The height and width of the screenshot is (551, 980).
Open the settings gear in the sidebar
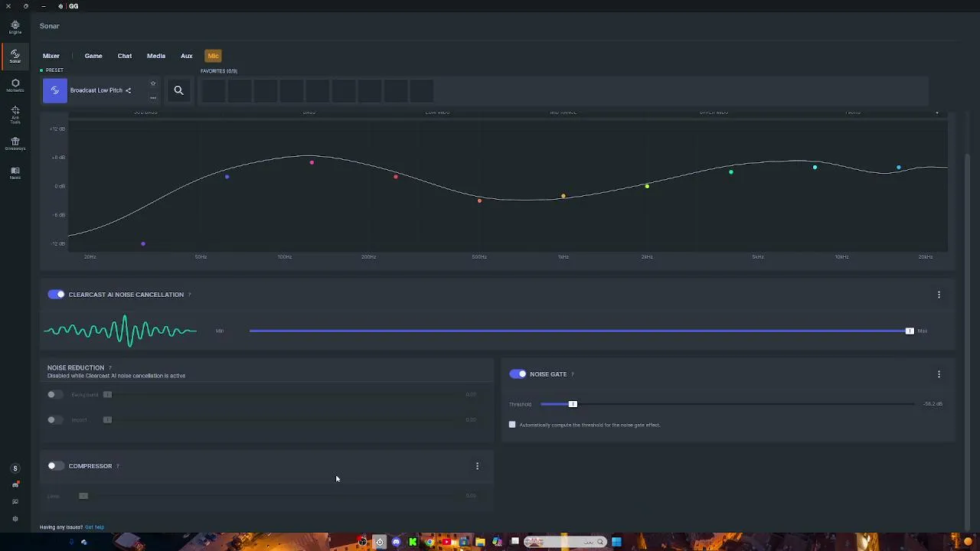tap(15, 519)
